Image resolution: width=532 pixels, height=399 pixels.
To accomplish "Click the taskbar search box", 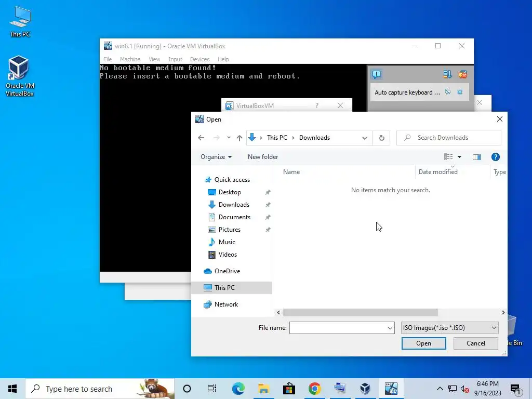I will point(100,389).
